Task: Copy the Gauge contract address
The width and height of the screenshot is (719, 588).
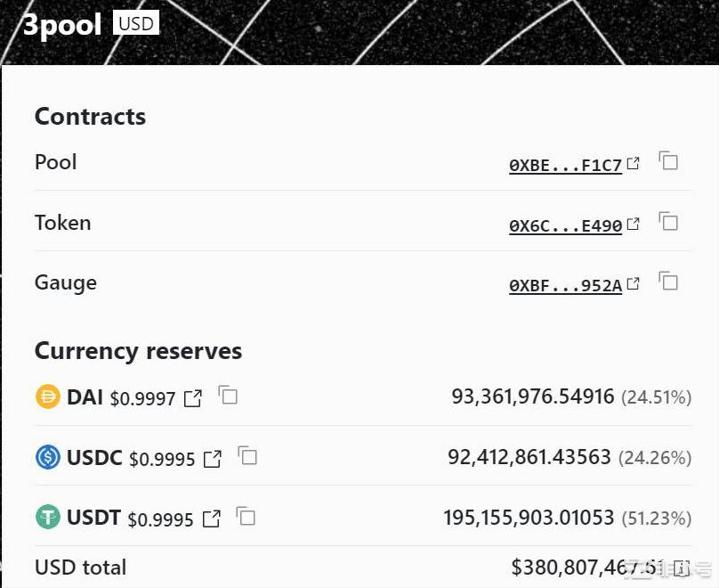Action: coord(669,283)
